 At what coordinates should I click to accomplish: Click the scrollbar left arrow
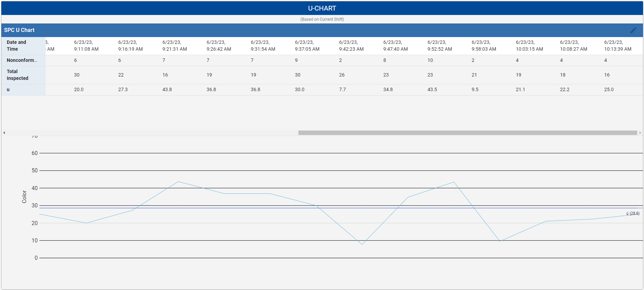[x=4, y=133]
